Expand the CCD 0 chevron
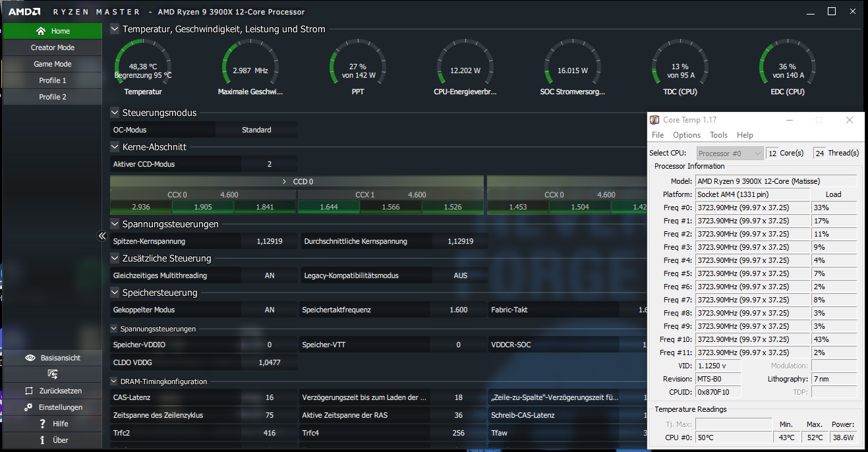868x452 pixels. click(x=285, y=181)
